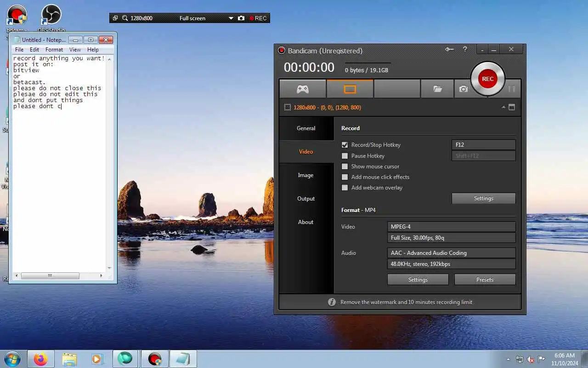Screen dimensions: 588x368
Task: Collapse the Bandicam panel with up arrow
Action: 503,107
